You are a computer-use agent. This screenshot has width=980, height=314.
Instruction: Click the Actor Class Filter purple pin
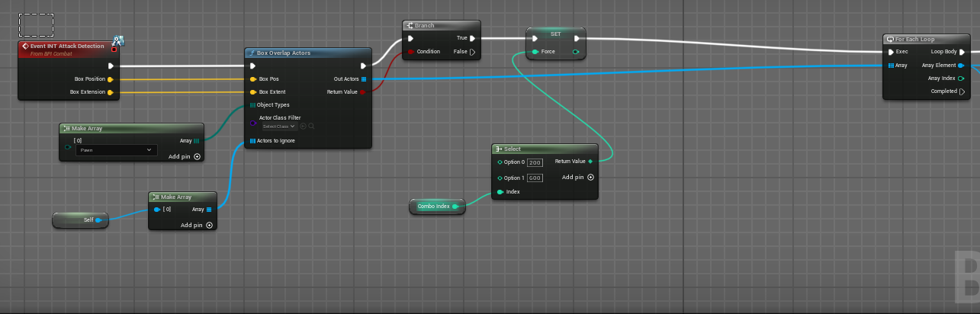click(252, 122)
